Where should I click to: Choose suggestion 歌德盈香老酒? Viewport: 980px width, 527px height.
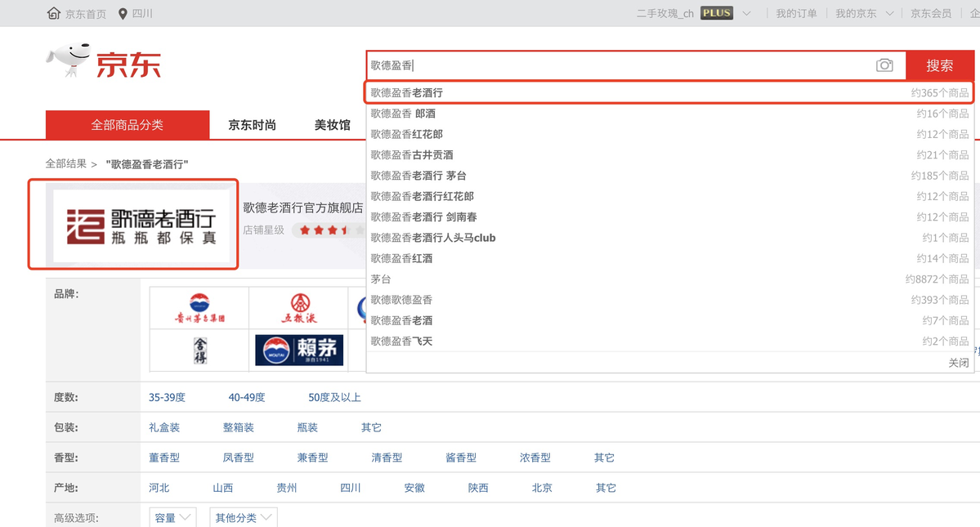pyautogui.click(x=669, y=320)
